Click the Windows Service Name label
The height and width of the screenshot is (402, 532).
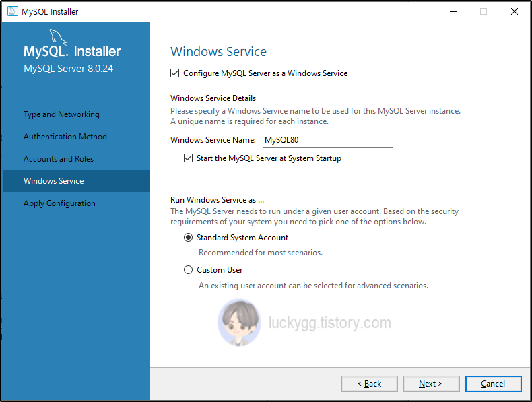coord(213,140)
